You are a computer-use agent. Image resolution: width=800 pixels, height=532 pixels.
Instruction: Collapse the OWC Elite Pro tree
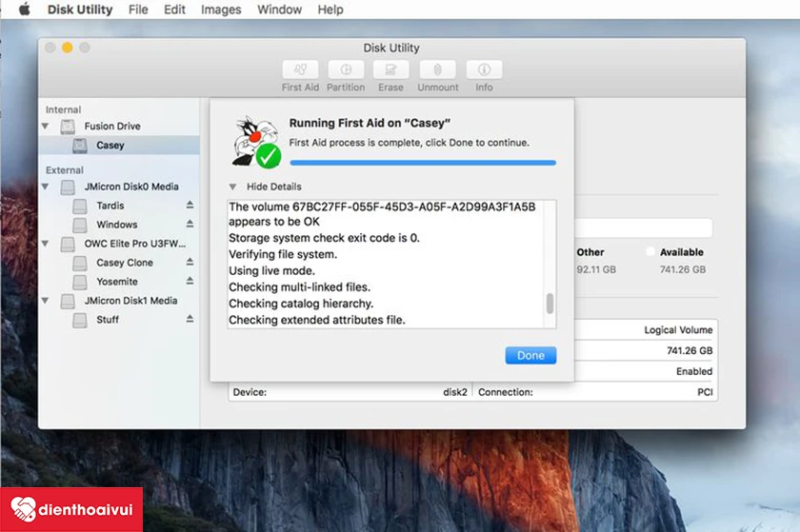pyautogui.click(x=46, y=244)
